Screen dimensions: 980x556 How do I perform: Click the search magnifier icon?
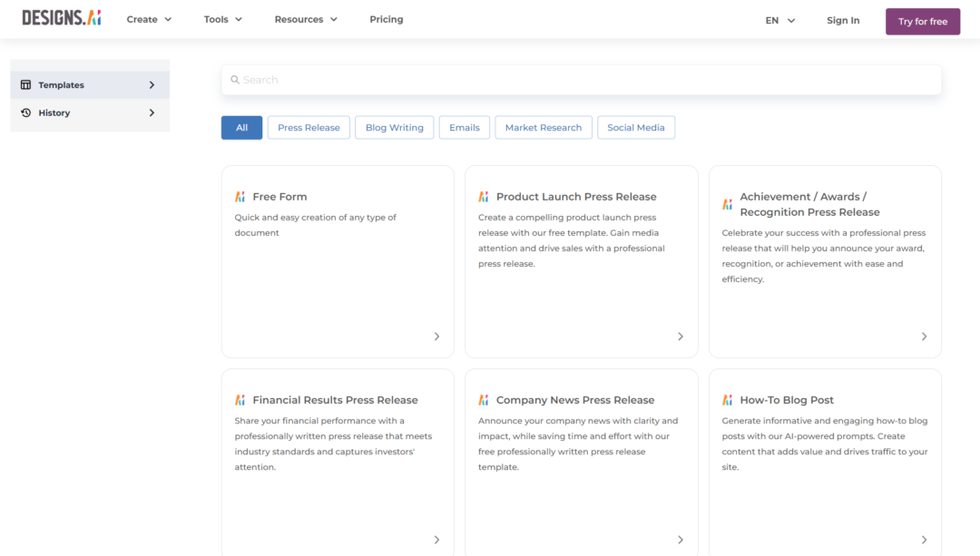tap(235, 80)
